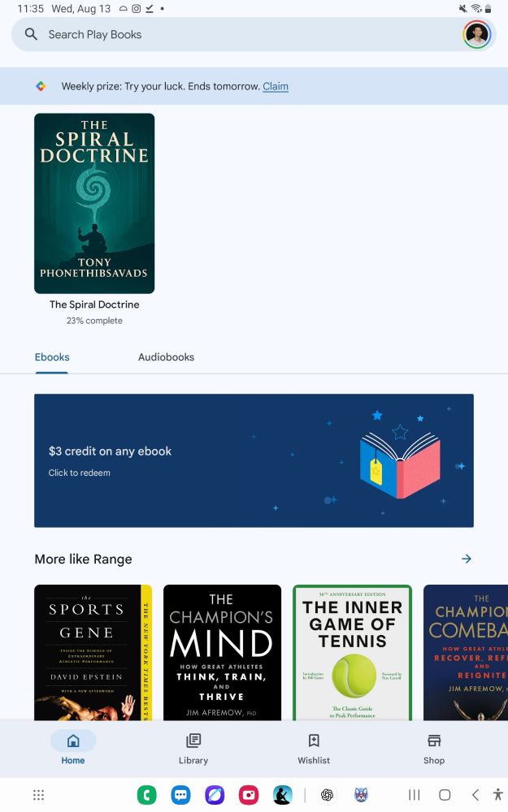Open The Inner Game of Tennis cover
508x812 pixels.
pos(353,653)
